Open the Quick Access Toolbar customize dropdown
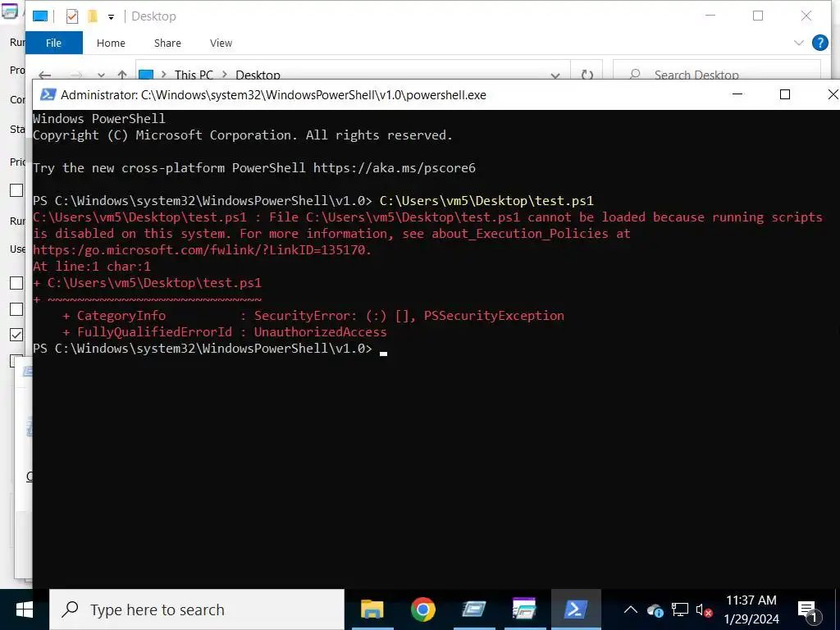Image resolution: width=840 pixels, height=630 pixels. tap(111, 17)
